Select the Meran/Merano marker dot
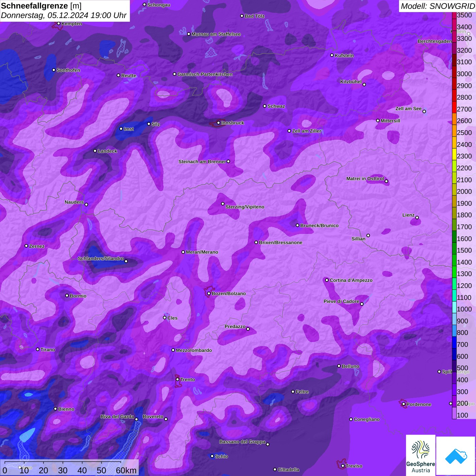The width and height of the screenshot is (476, 476). click(x=183, y=252)
